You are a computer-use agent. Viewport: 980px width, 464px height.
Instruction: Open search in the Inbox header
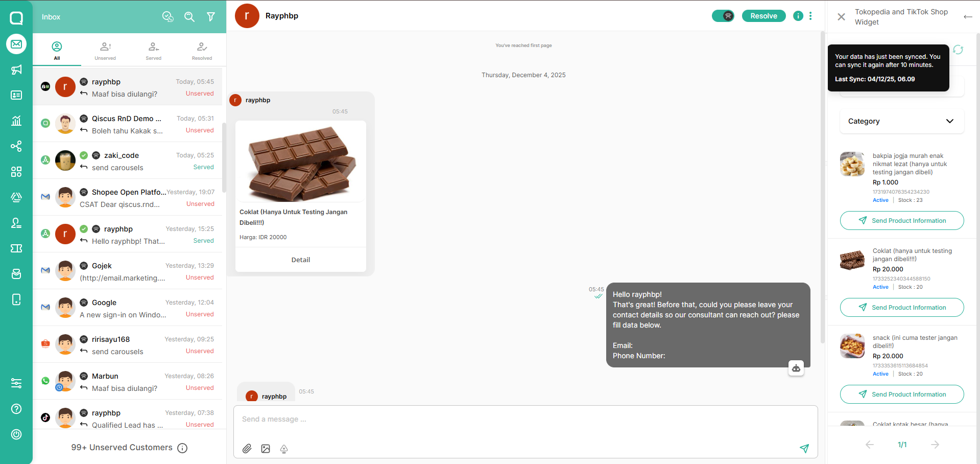pyautogui.click(x=189, y=17)
